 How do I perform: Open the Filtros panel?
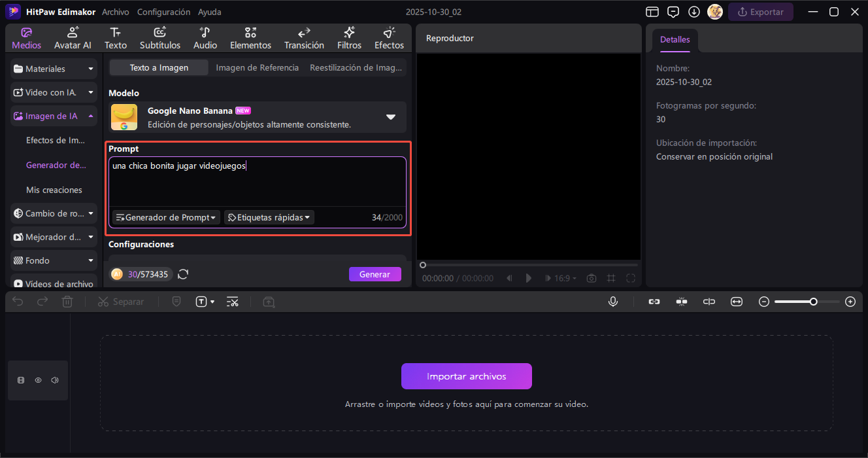coord(349,38)
